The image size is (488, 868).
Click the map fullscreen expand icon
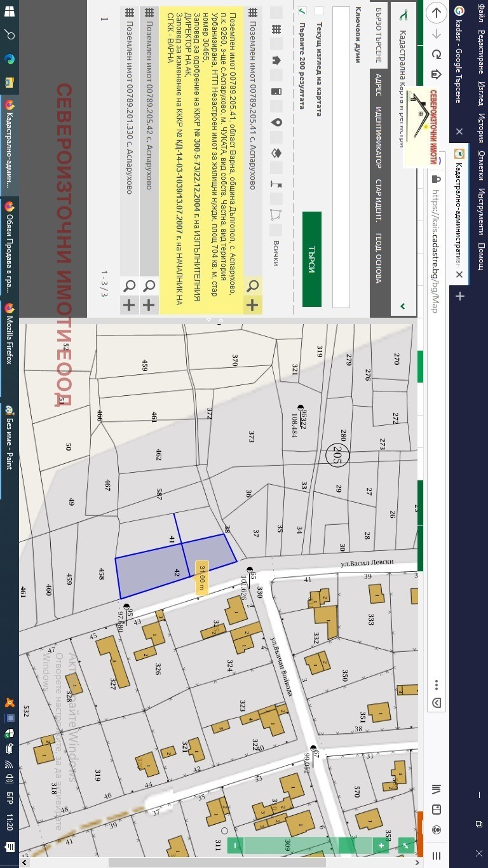coord(405,845)
